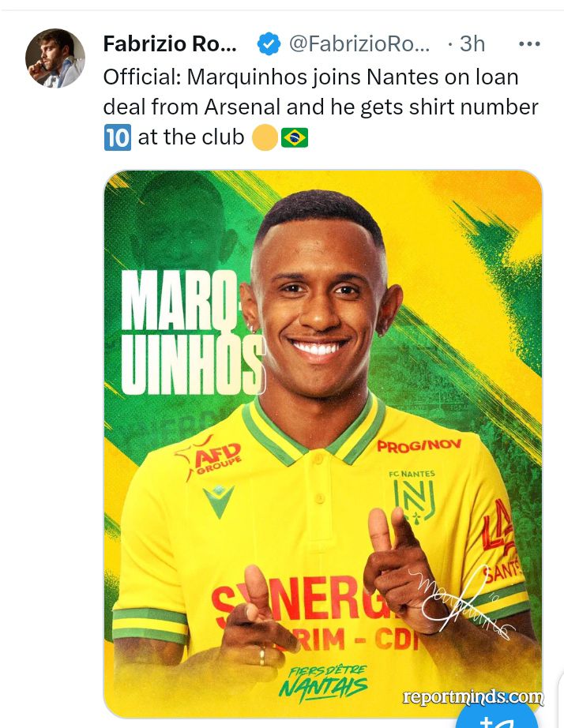Open Fabrizio Romano's profile avatar
The height and width of the screenshot is (728, 564).
(x=55, y=58)
